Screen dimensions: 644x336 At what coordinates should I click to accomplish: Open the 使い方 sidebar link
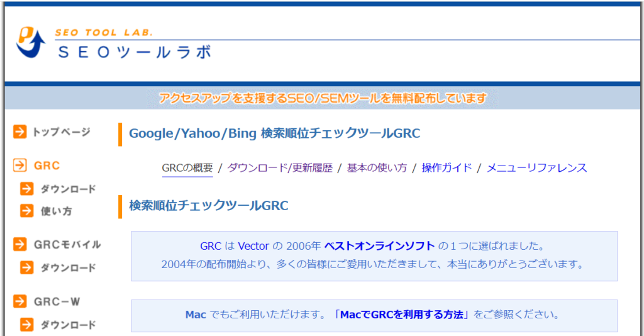tap(56, 211)
